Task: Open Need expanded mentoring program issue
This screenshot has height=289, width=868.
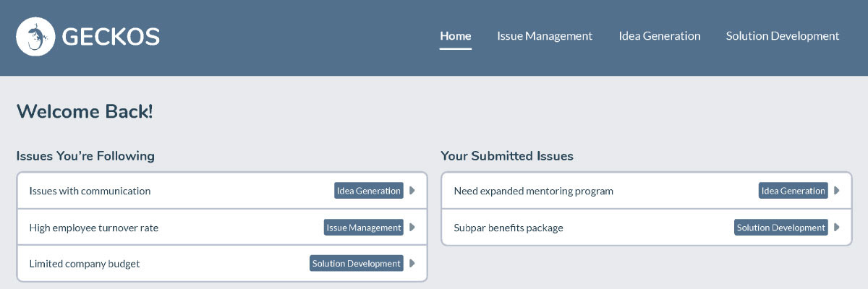Action: pyautogui.click(x=533, y=191)
